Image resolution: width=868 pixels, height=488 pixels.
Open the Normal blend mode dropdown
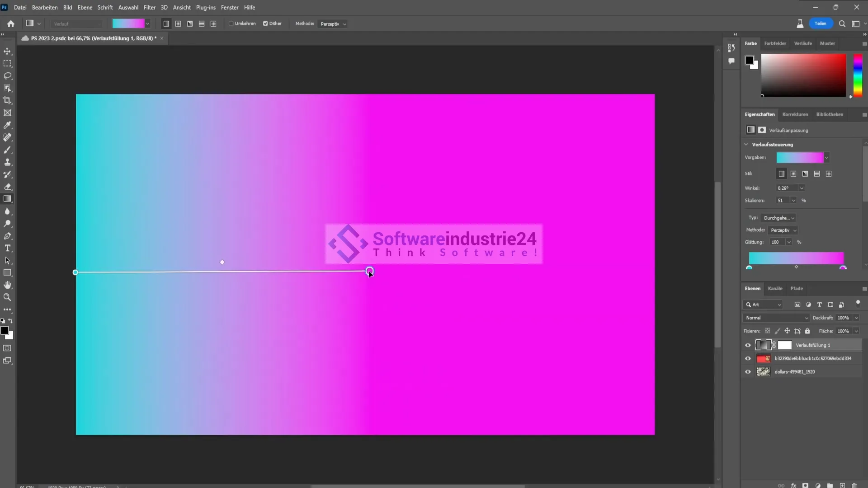click(776, 318)
